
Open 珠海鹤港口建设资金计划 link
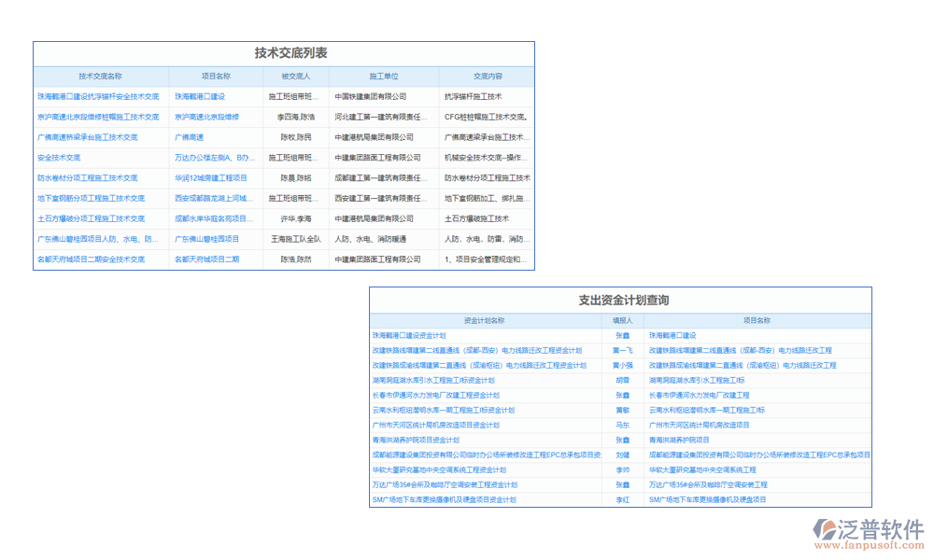pyautogui.click(x=409, y=335)
